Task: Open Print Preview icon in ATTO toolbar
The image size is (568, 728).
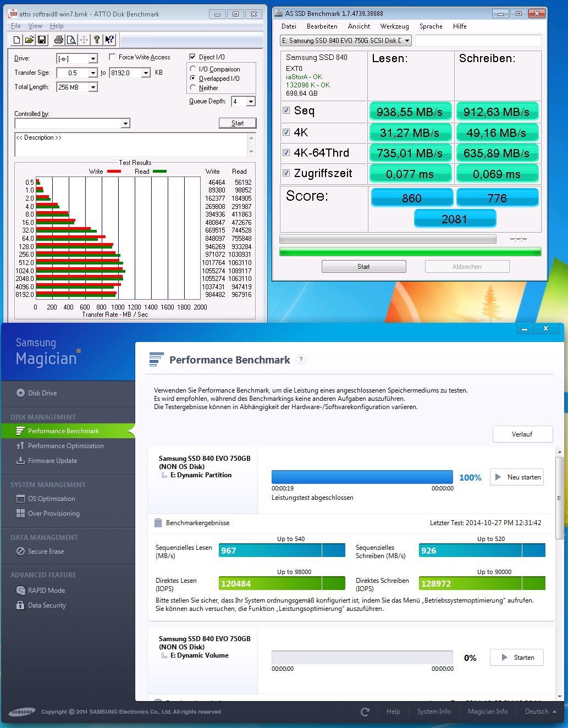Action: 71,40
